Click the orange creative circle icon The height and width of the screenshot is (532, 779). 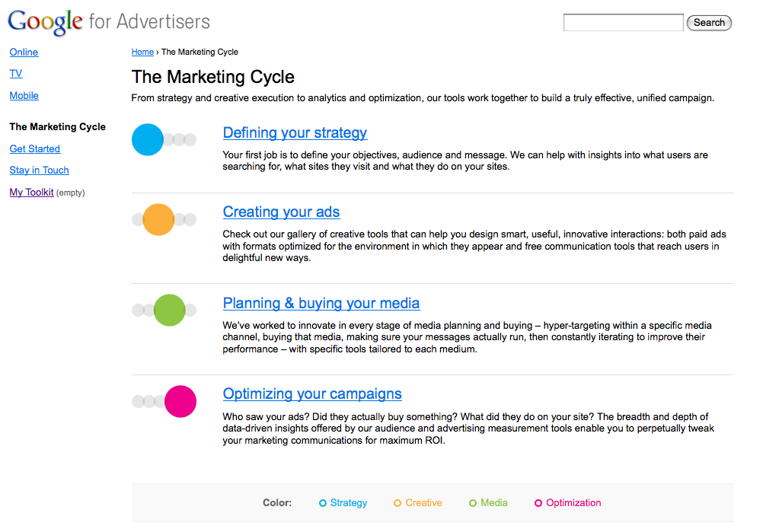158,219
